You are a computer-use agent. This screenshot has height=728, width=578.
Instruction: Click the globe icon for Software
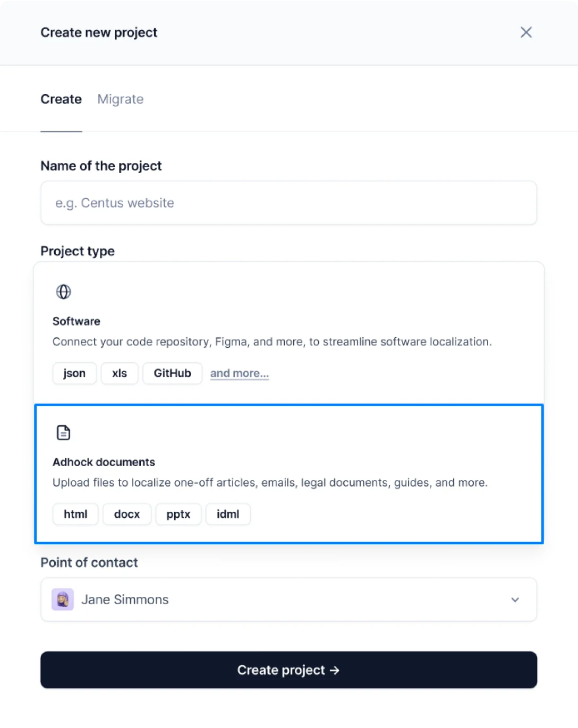click(x=63, y=292)
